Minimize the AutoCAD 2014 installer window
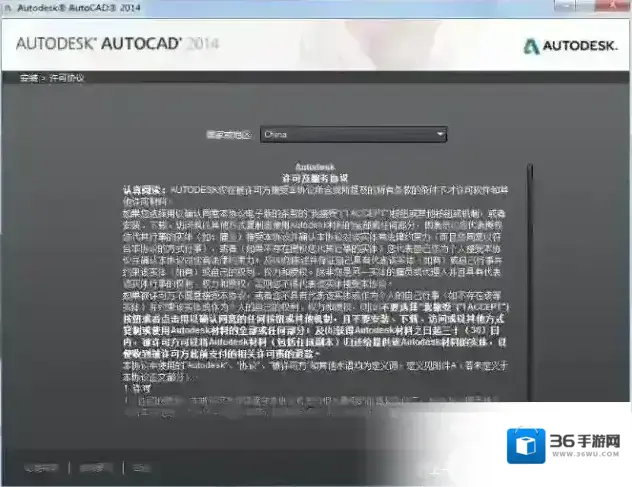 coord(564,5)
